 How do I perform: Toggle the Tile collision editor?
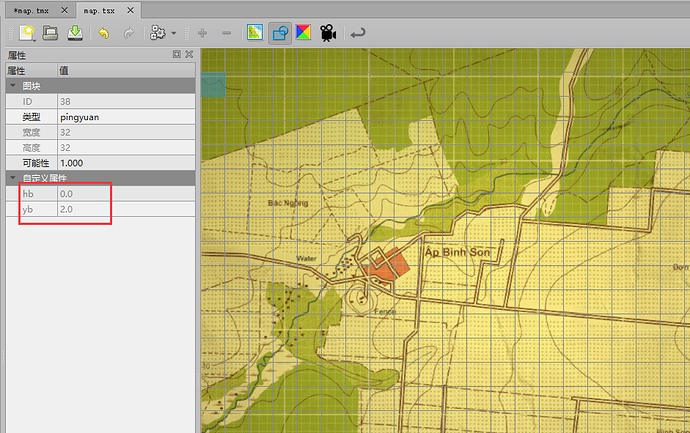280,33
